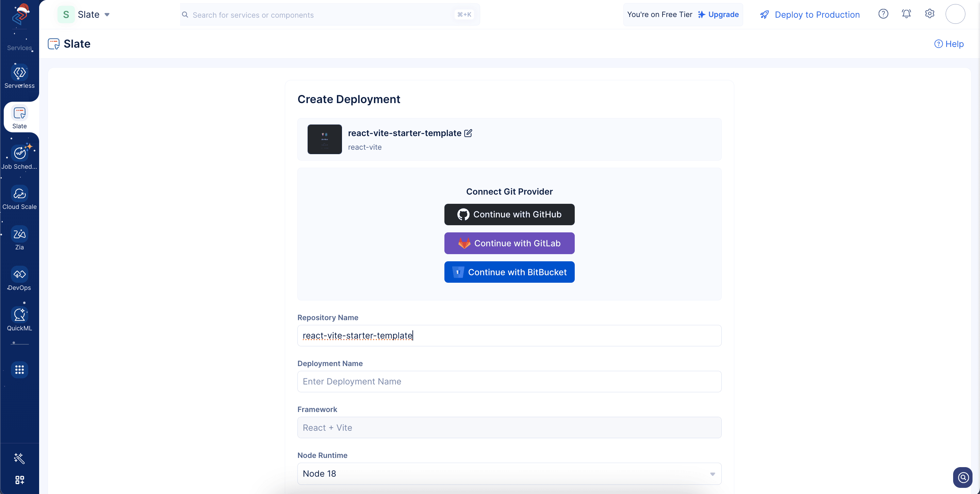Click the magic wand icon in sidebar
This screenshot has height=494, width=980.
click(19, 459)
